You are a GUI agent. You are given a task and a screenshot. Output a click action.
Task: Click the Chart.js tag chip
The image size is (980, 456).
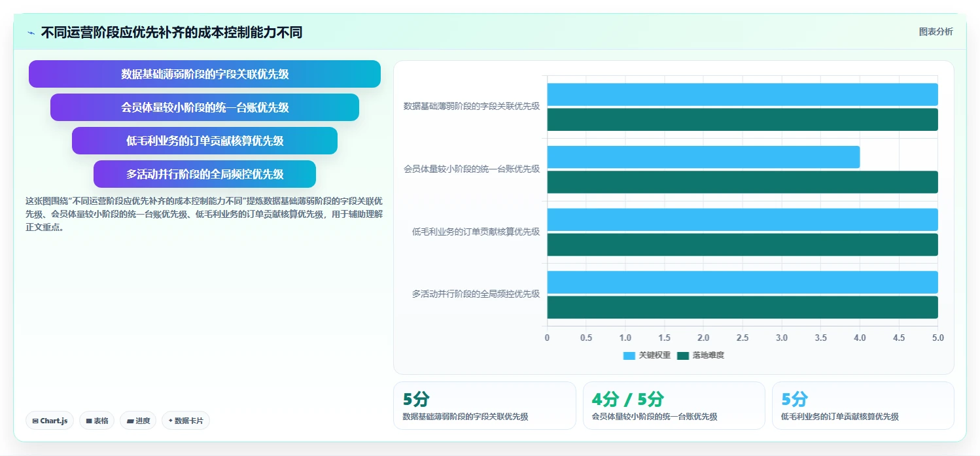pyautogui.click(x=50, y=421)
